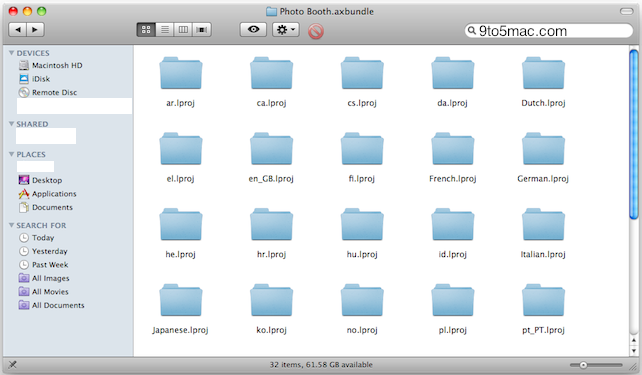Collapse the DEVICES sidebar section
Image resolution: width=642 pixels, height=375 pixels.
point(11,53)
